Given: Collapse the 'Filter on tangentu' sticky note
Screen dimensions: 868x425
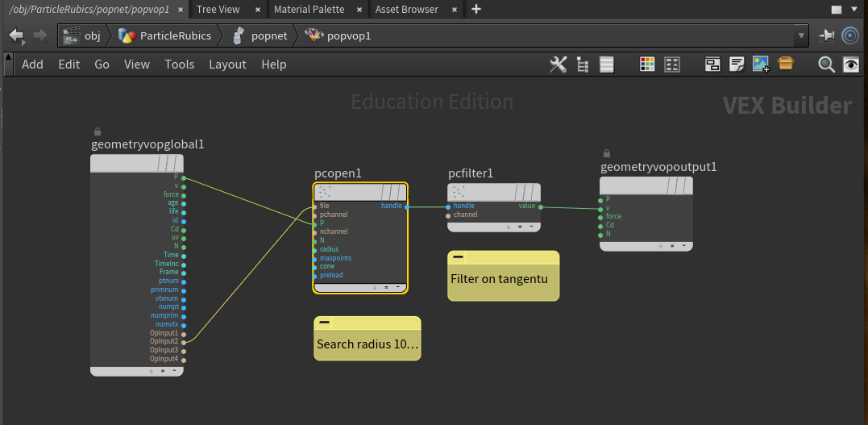Looking at the screenshot, I should (x=458, y=257).
